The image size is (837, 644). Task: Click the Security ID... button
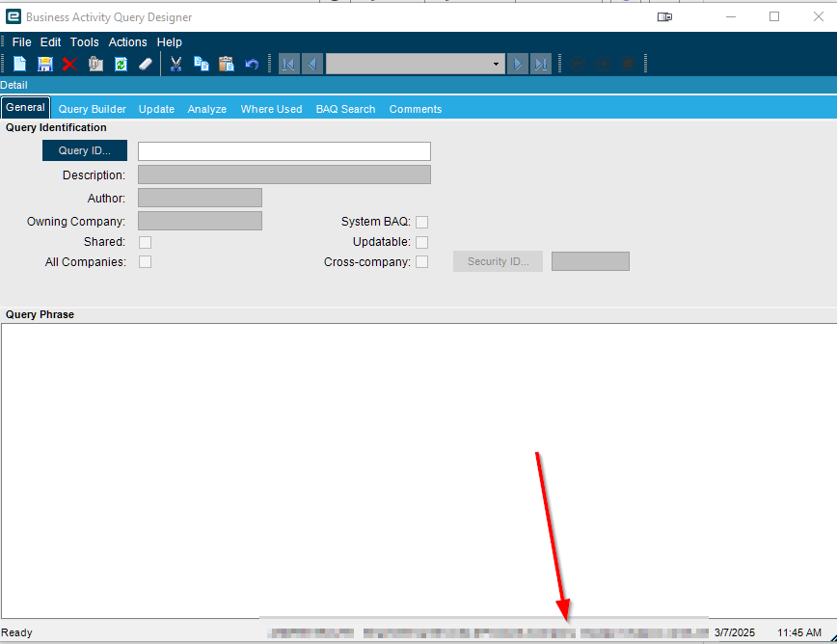click(498, 261)
